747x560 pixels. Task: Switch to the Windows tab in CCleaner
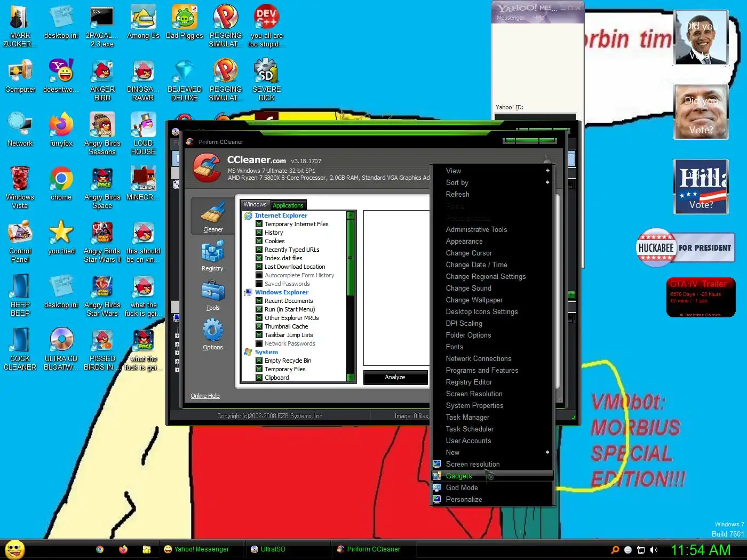click(255, 205)
